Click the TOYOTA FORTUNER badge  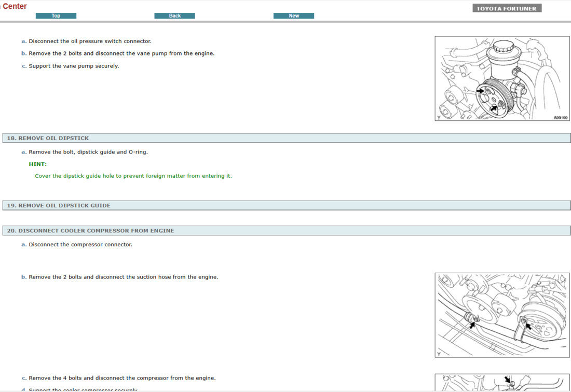click(x=507, y=8)
